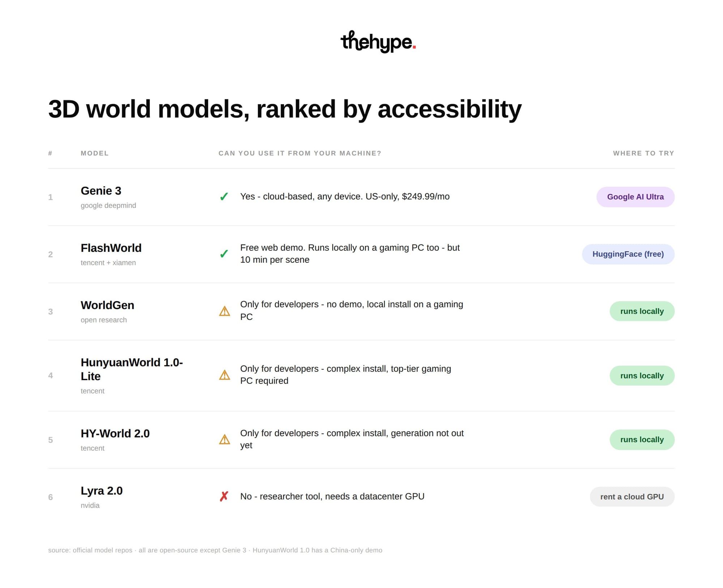Click the warning triangle in HY-World 2.0 row
The image size is (723, 588).
(x=224, y=439)
